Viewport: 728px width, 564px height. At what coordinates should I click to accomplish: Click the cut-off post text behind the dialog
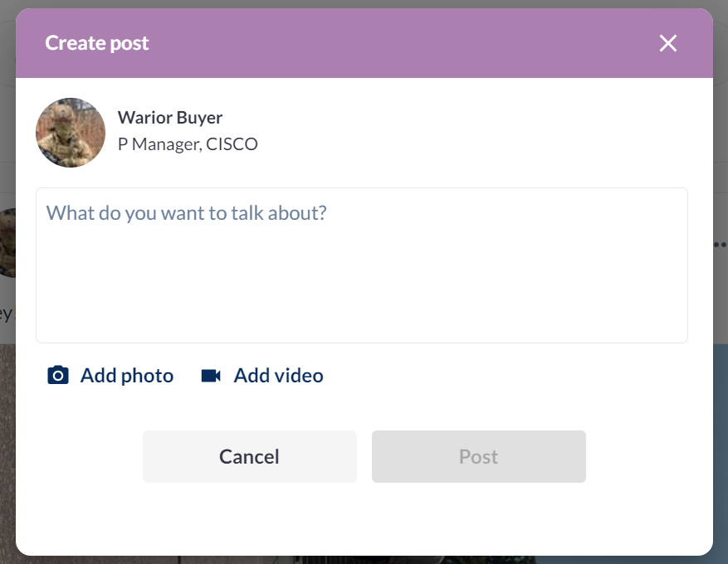7,314
